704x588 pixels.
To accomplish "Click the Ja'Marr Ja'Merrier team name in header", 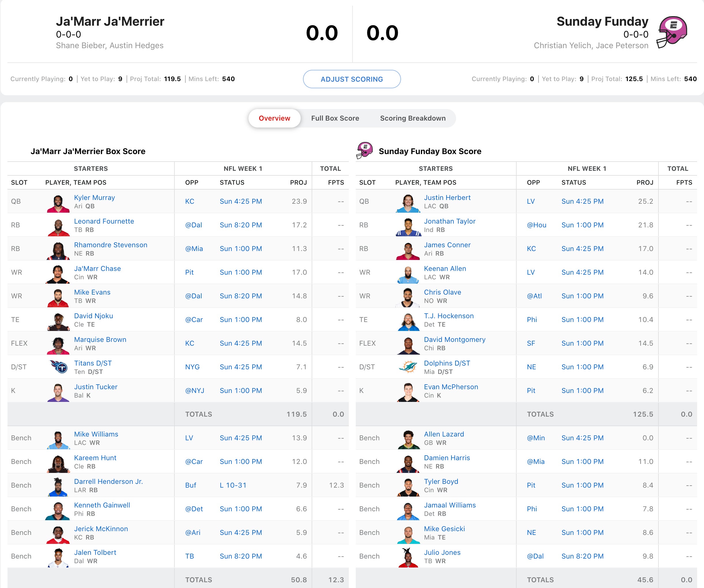I will tap(110, 21).
